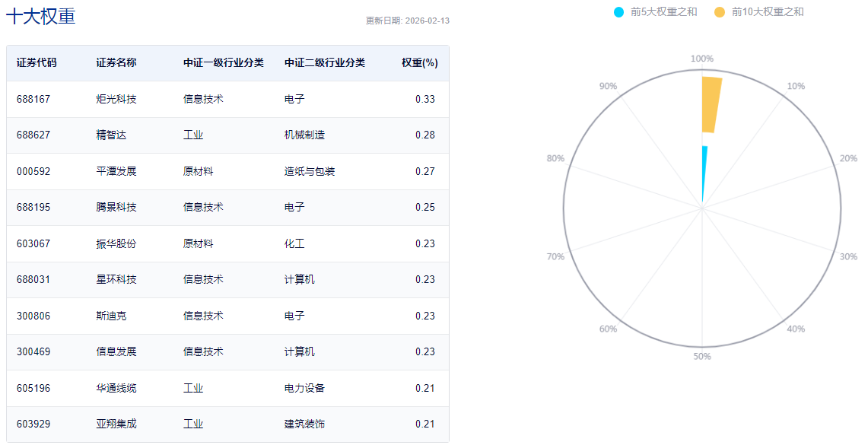Viewport: 868px width, 445px height.
Task: Click the 十大权重 section title
Action: pyautogui.click(x=41, y=16)
